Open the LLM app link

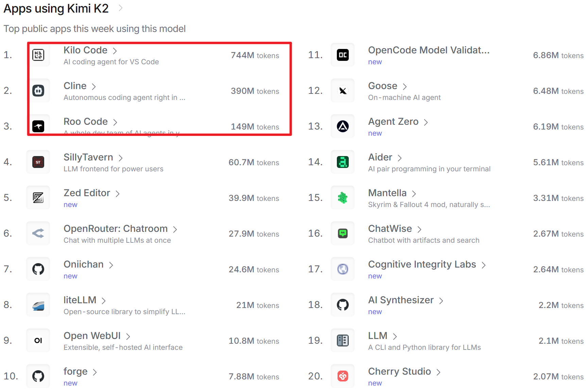click(378, 336)
